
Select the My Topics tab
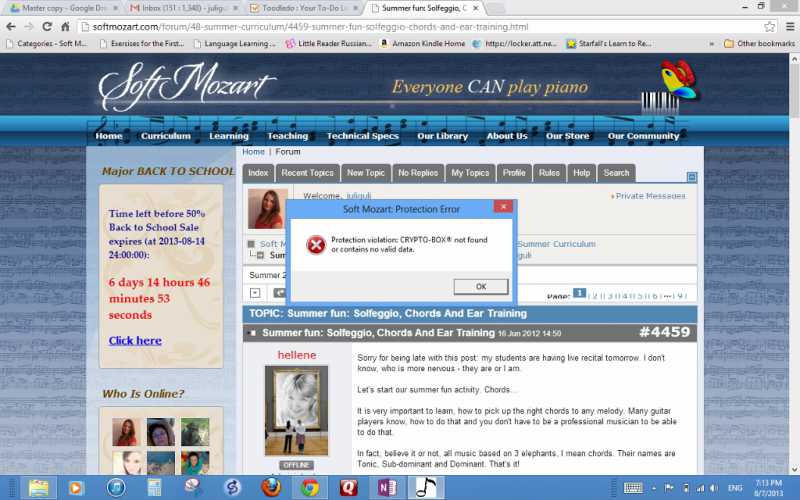pos(470,173)
